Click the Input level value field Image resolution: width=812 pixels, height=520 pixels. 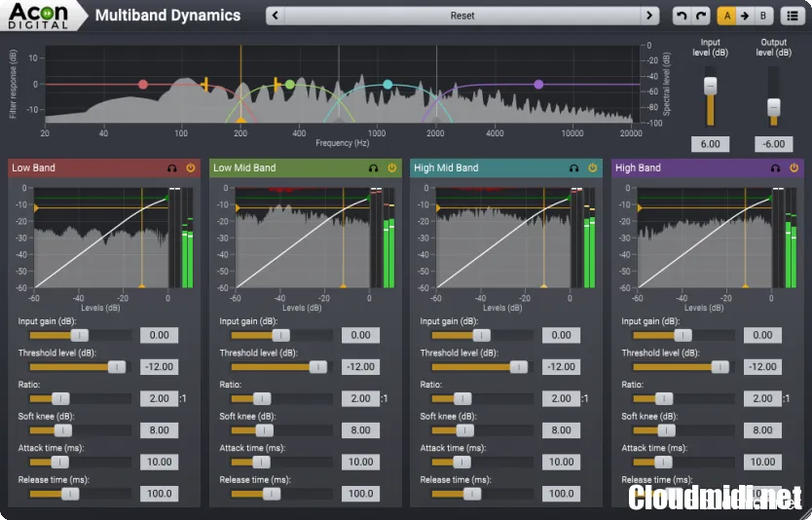710,144
